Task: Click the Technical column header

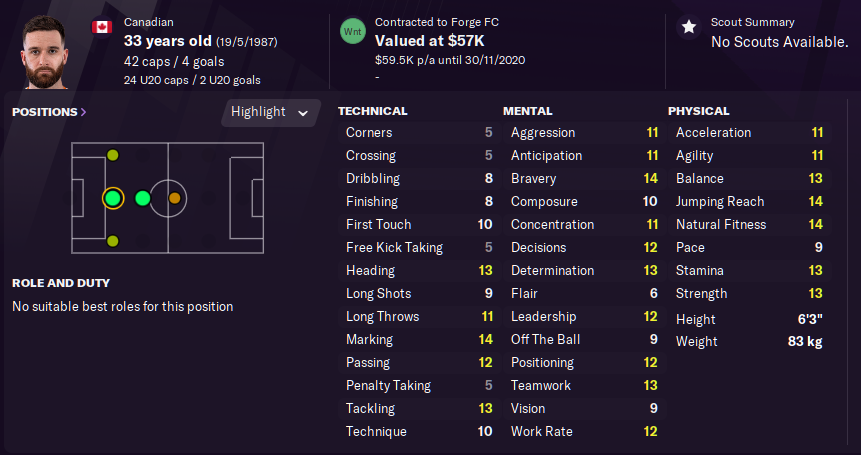Action: pyautogui.click(x=373, y=111)
